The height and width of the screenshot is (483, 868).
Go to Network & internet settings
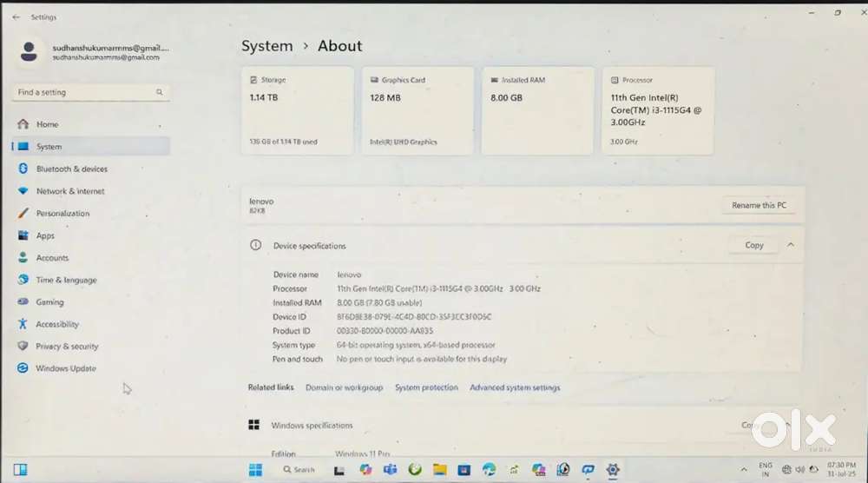point(69,191)
